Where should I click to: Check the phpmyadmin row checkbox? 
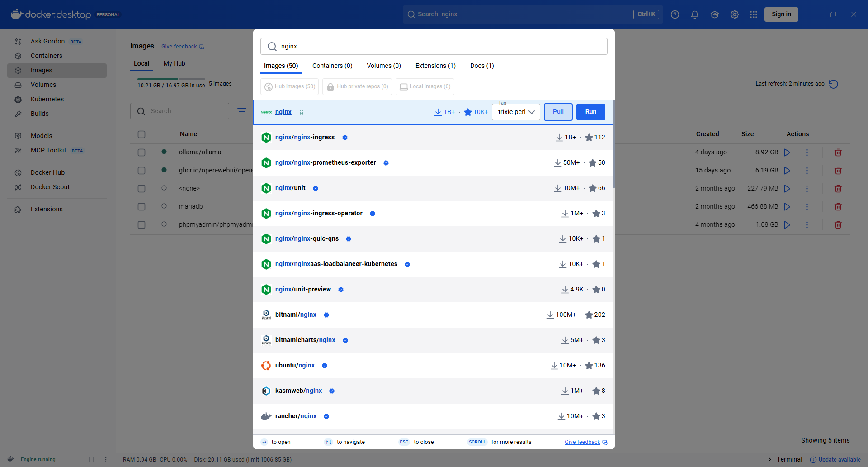(x=142, y=225)
